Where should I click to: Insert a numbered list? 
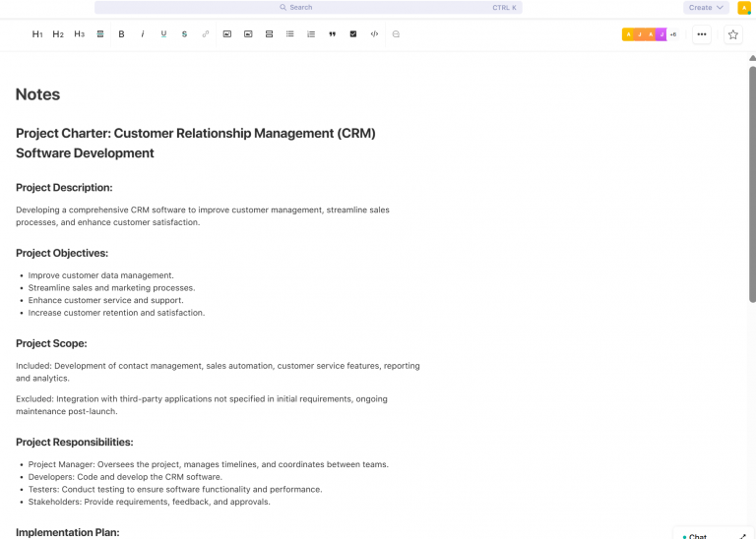(x=311, y=34)
